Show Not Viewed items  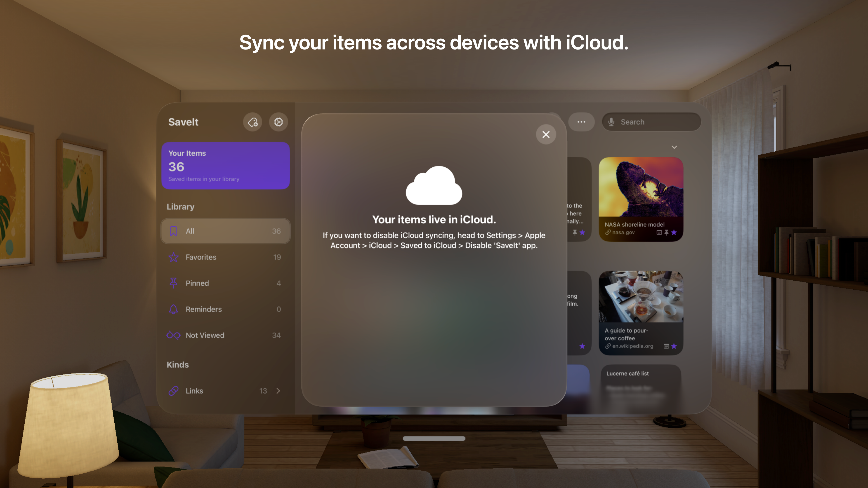225,335
